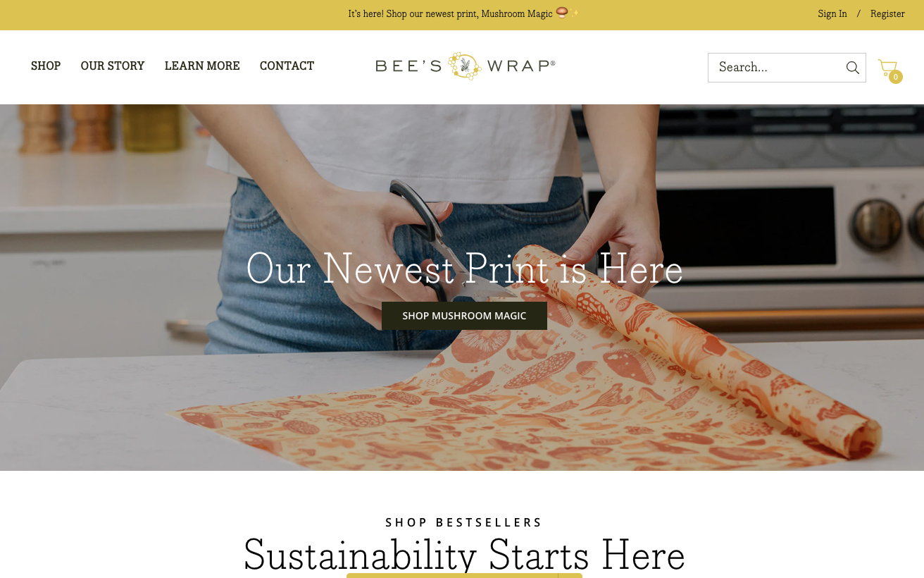Viewport: 924px width, 578px height.
Task: Click the cart item count badge
Action: (895, 77)
